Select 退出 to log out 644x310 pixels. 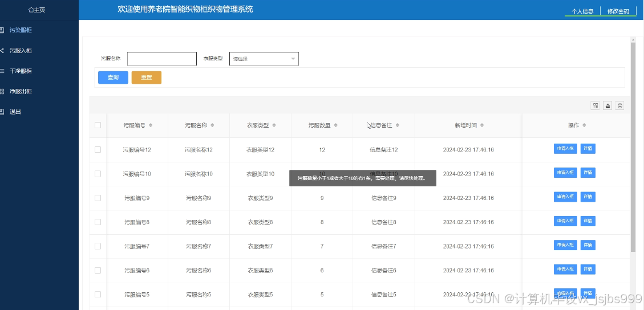(x=15, y=112)
